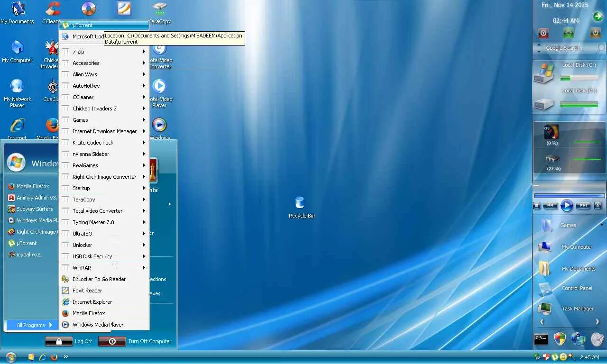Play media in the sidebar player
Screen dimensions: 607x364
pos(567,206)
